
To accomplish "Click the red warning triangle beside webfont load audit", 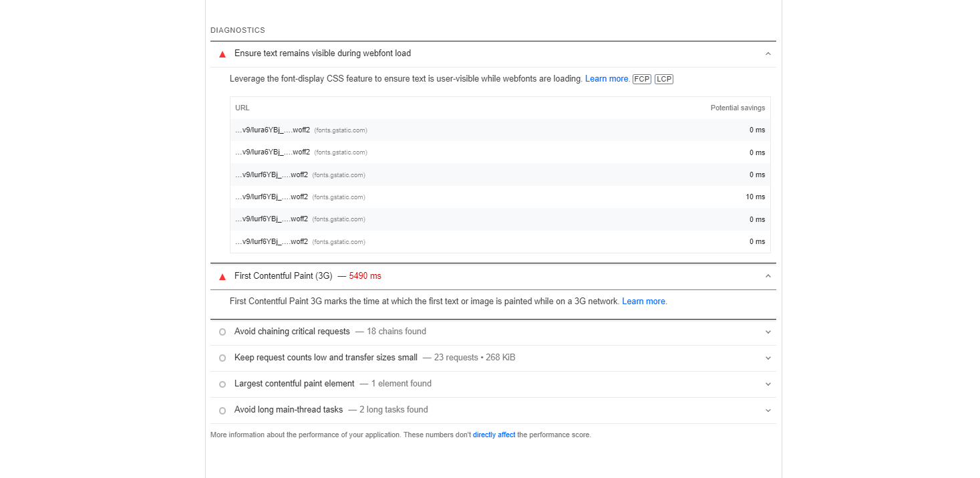I will [222, 53].
